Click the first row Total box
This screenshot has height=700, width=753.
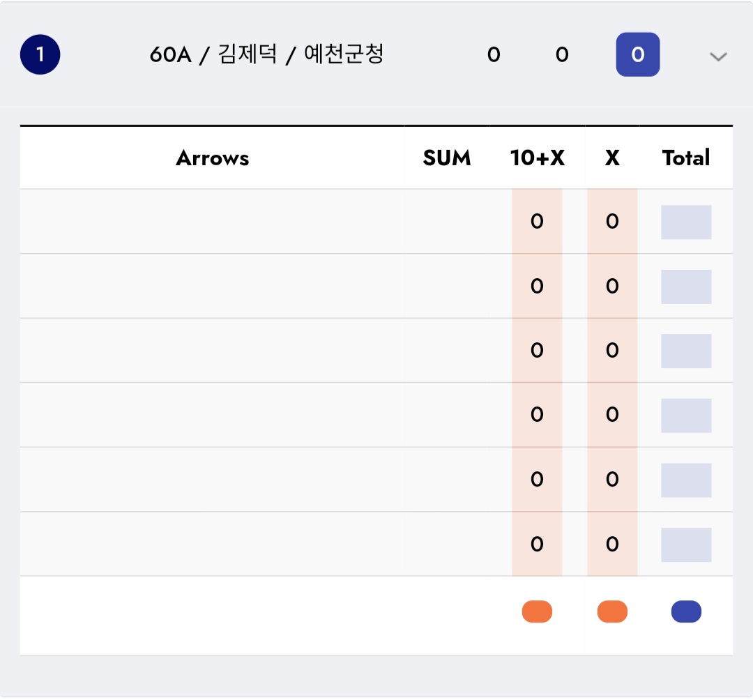686,222
